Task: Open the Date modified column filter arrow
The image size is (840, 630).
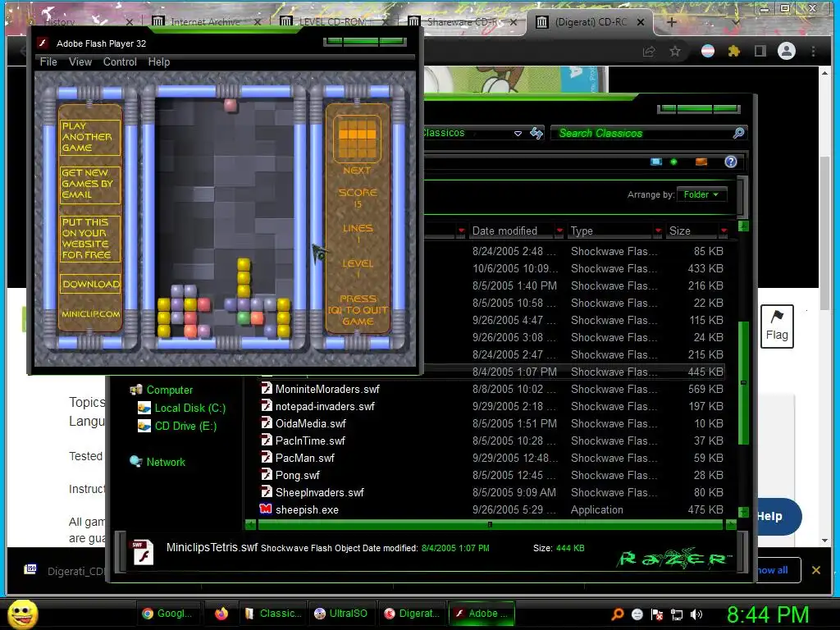Action: (x=559, y=231)
